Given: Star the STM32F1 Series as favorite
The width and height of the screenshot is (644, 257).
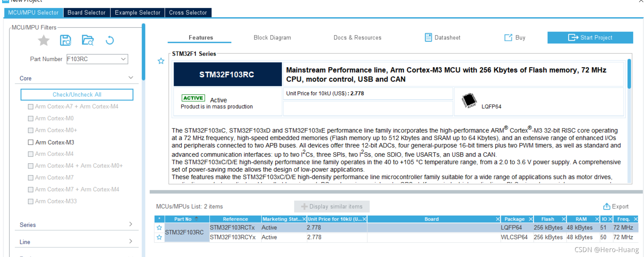Looking at the screenshot, I should point(161,61).
